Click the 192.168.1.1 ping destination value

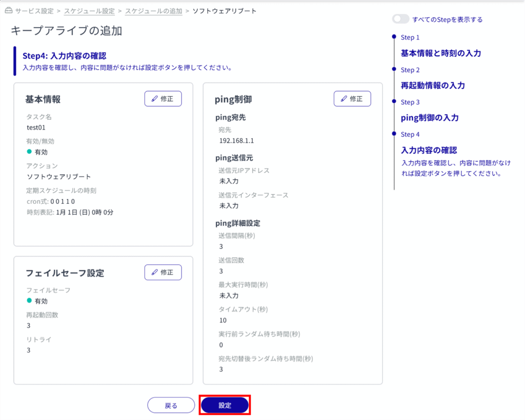(236, 140)
